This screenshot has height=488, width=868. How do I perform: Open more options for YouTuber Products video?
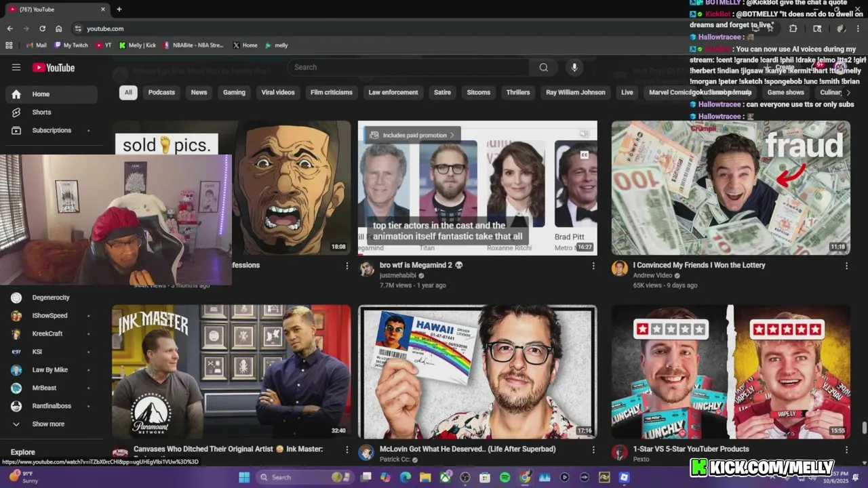point(846,449)
